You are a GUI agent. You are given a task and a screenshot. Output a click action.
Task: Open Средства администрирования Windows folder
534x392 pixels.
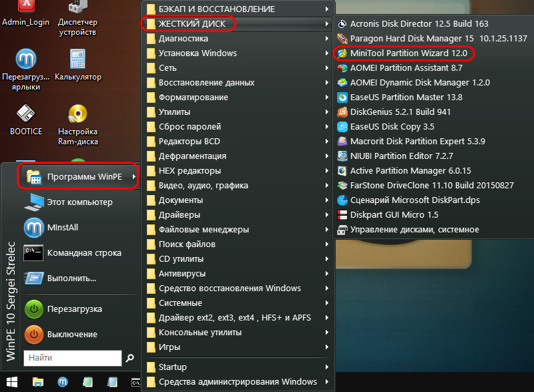(238, 382)
